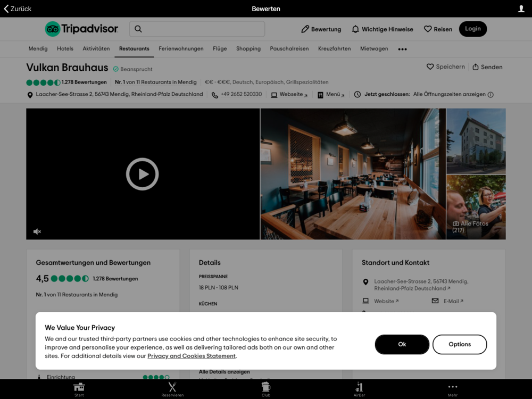Click the clock opening hours icon
Image resolution: width=532 pixels, height=399 pixels.
(358, 94)
